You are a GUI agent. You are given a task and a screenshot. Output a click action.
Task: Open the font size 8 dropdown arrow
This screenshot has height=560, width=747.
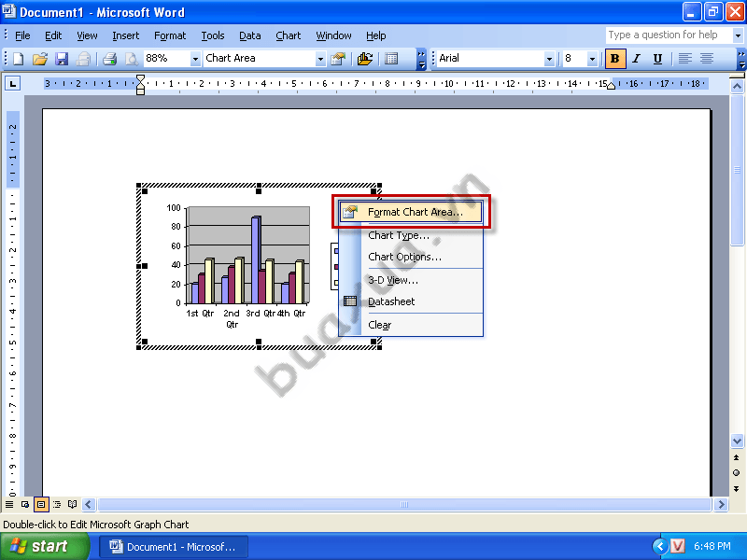click(x=592, y=59)
